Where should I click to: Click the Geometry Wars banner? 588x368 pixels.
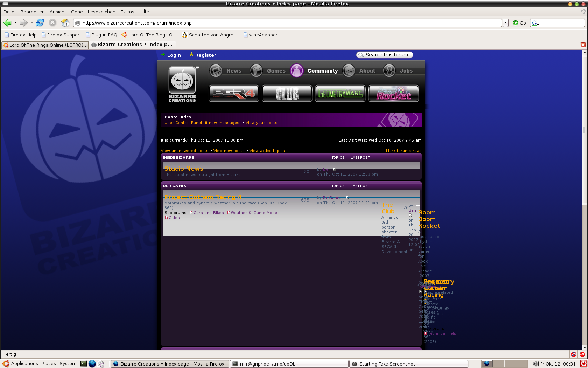(340, 94)
